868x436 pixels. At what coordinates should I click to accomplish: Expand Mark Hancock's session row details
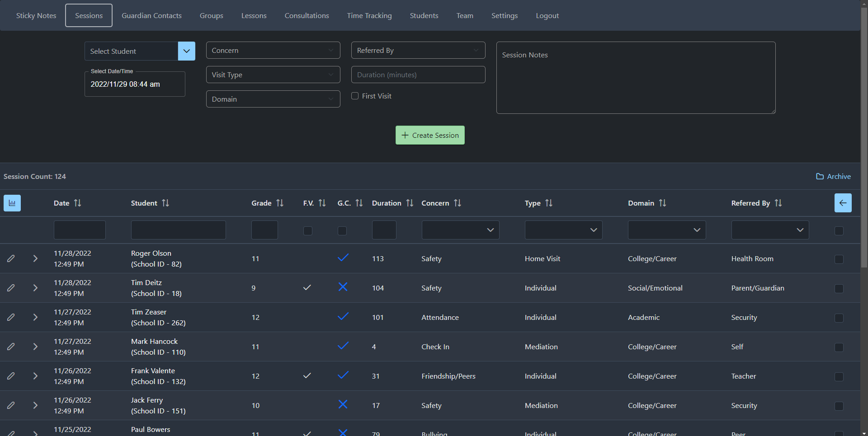(35, 347)
